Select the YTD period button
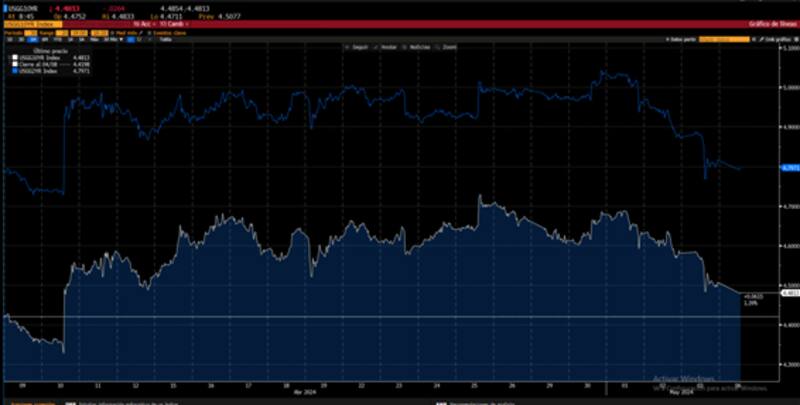 pos(55,39)
